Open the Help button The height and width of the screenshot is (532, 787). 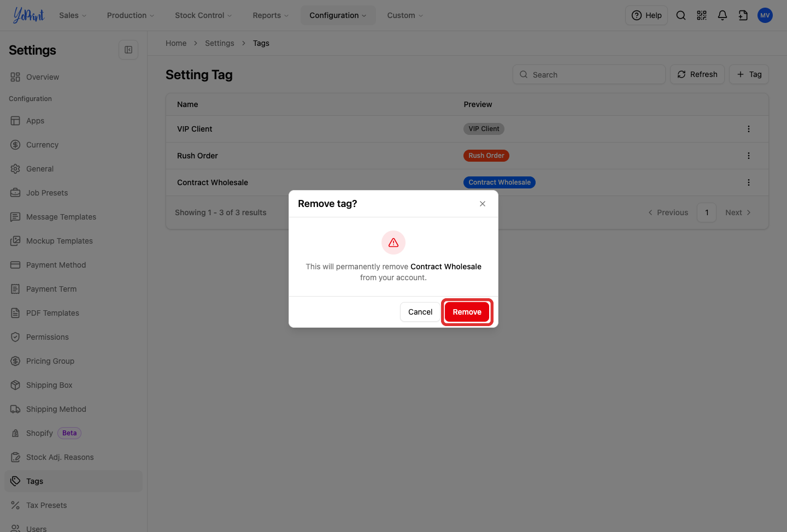[x=647, y=15]
